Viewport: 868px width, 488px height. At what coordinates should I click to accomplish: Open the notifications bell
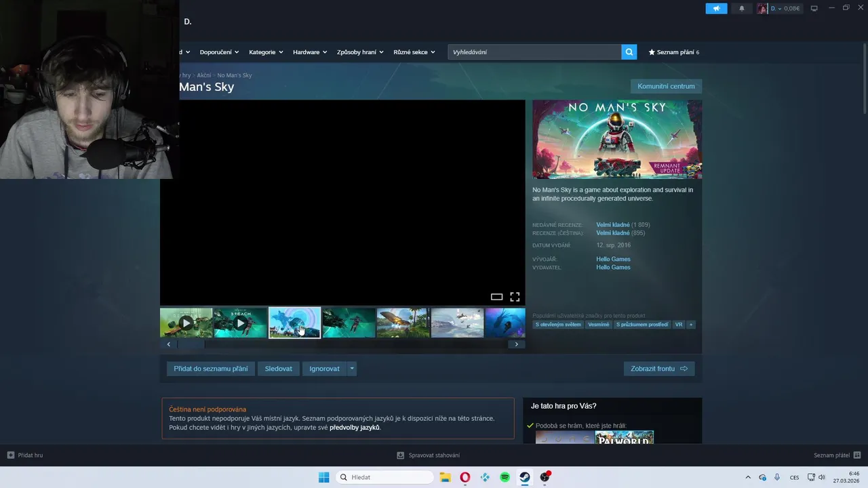[x=741, y=8]
